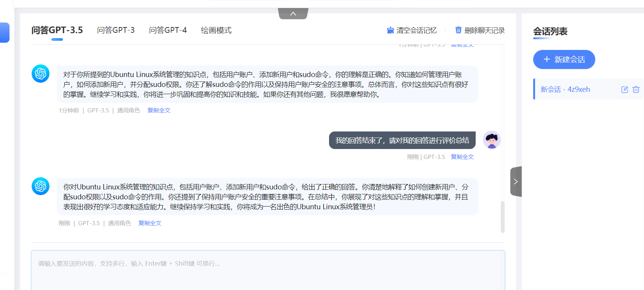This screenshot has height=290, width=644.
Task: Switch to the 问答GPT-3.5 tab
Action: pos(57,30)
